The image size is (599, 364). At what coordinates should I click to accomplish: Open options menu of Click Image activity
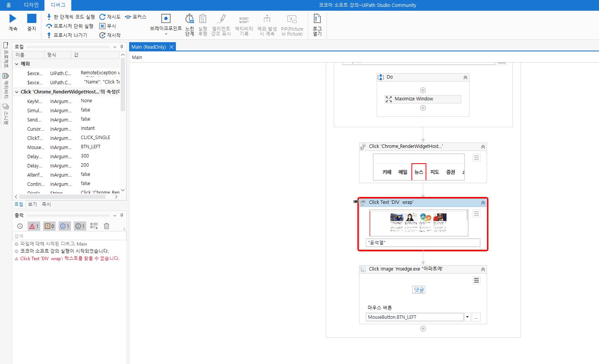(476, 280)
